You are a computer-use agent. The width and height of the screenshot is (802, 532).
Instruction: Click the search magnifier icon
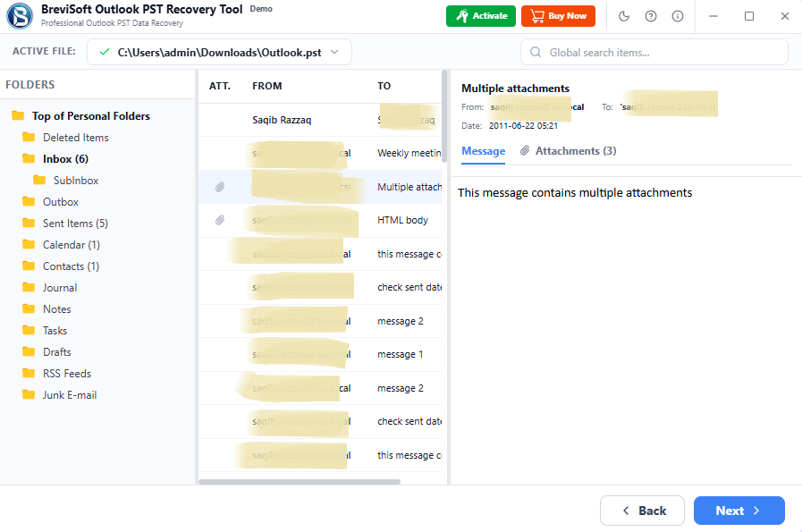point(536,52)
